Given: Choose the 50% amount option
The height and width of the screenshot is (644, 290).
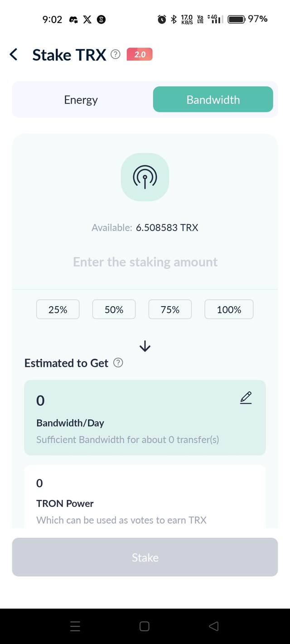Looking at the screenshot, I should tap(114, 310).
